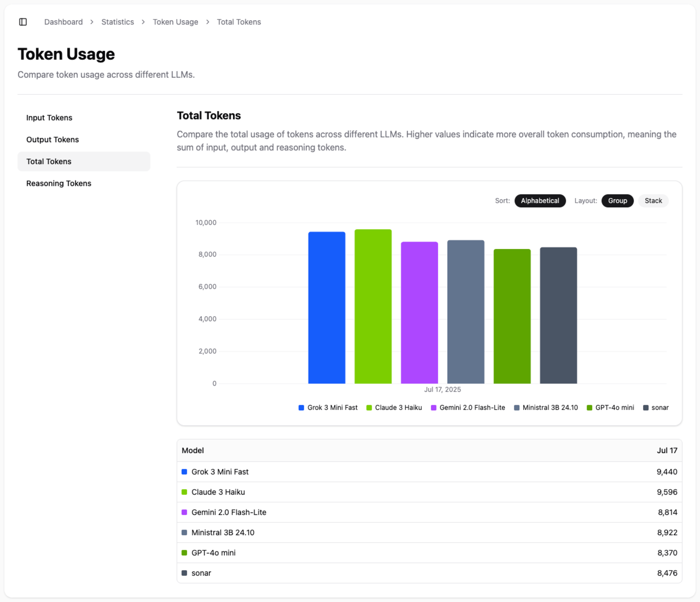Viewport: 700px width, 602px height.
Task: Go to the Statistics breadcrumb
Action: click(x=118, y=22)
